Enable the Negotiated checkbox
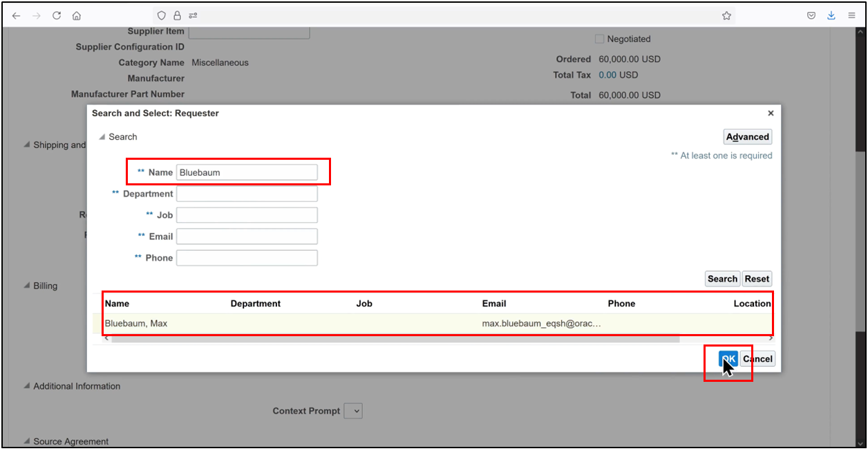Viewport: 868px width, 451px height. pyautogui.click(x=598, y=39)
